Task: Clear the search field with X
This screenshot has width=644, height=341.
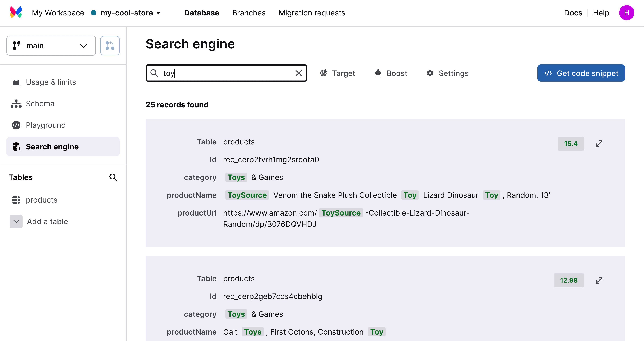Action: 298,73
